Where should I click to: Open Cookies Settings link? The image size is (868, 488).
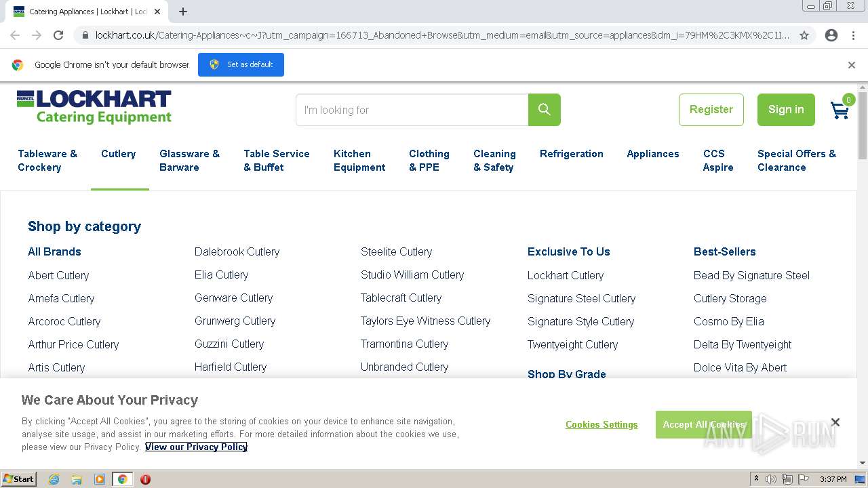(x=601, y=424)
